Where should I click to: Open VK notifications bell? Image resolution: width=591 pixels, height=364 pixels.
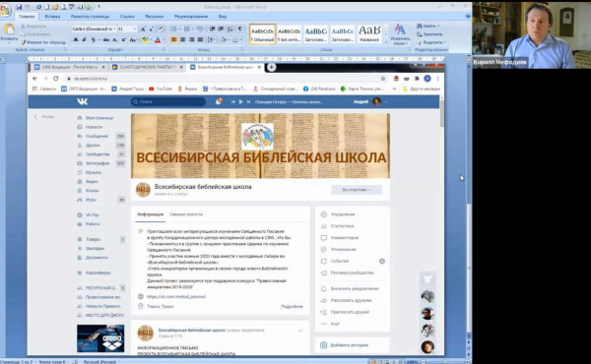pyautogui.click(x=219, y=101)
